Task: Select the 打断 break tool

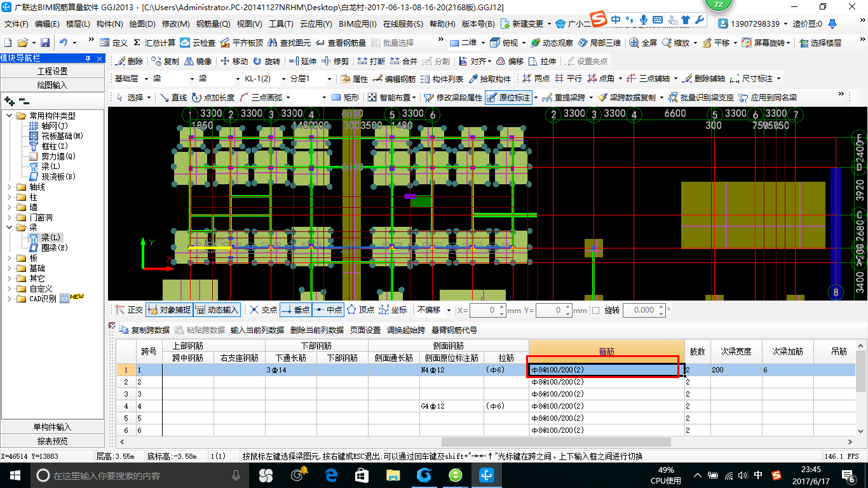Action: point(371,62)
